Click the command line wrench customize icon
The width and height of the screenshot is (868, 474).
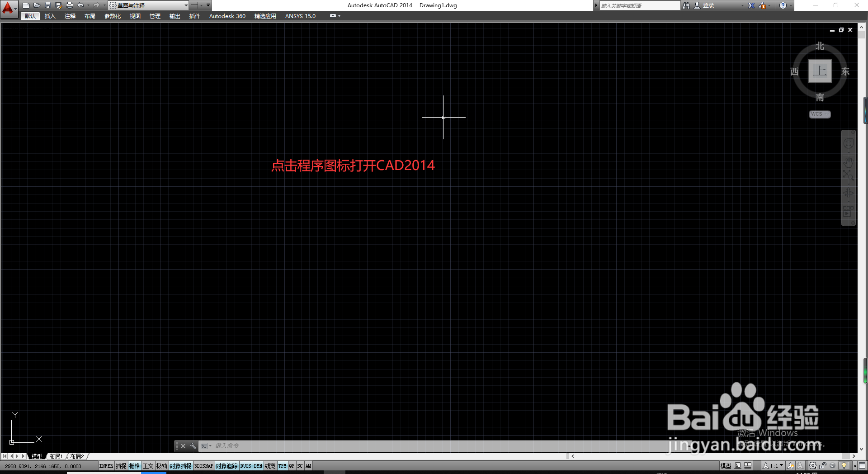click(193, 446)
